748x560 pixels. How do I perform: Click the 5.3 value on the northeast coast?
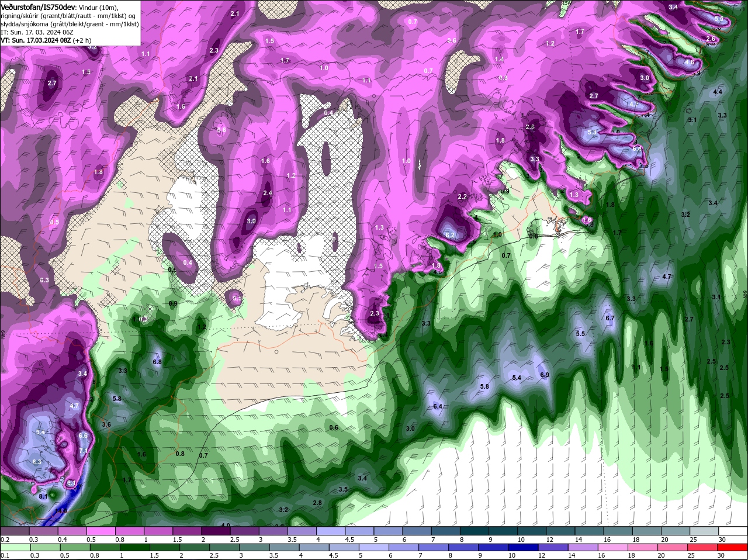[593, 132]
